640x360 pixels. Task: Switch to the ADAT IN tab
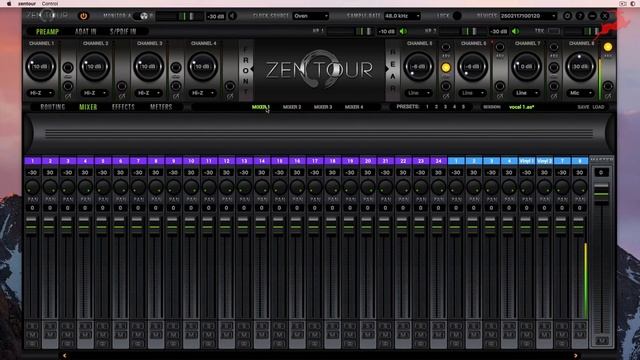point(85,31)
